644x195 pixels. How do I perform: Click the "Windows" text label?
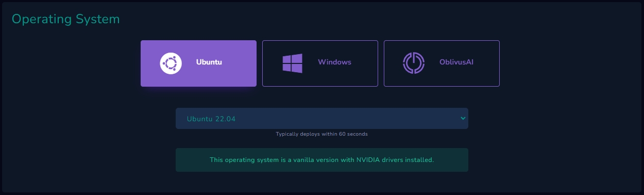(334, 62)
